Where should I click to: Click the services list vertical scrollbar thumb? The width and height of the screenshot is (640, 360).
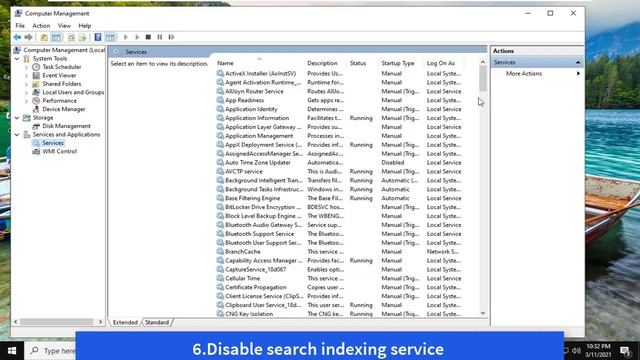coord(483,79)
